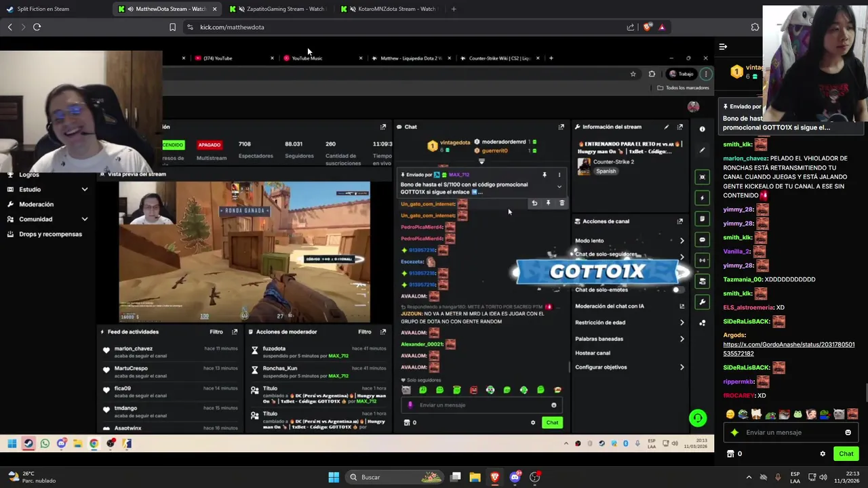Expand the pinned message chevron
The height and width of the screenshot is (488, 868).
point(559,186)
